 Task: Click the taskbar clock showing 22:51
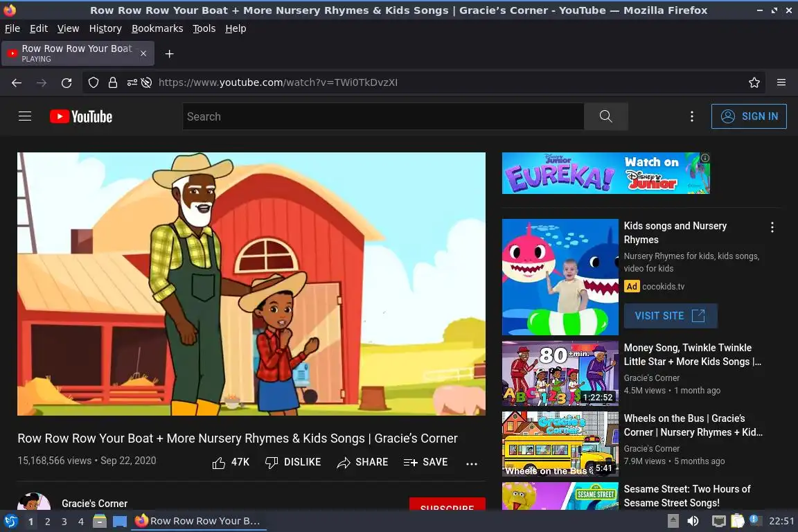[x=781, y=521]
